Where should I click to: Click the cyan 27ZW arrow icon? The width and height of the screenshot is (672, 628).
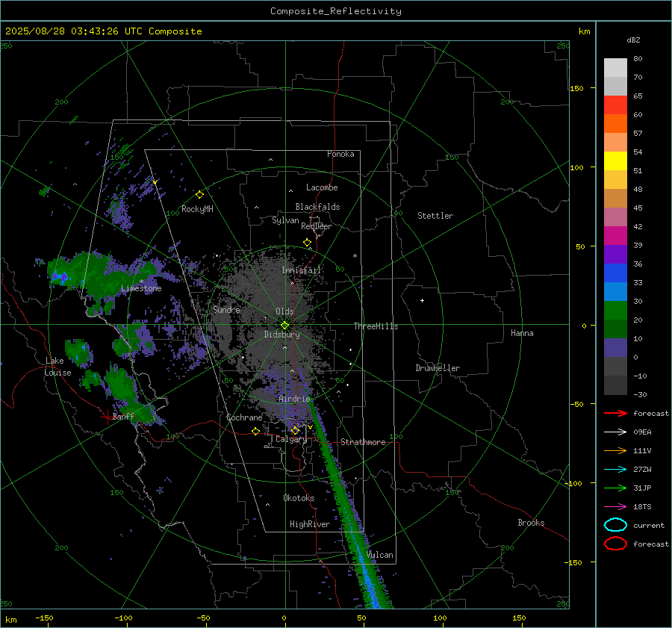(615, 470)
